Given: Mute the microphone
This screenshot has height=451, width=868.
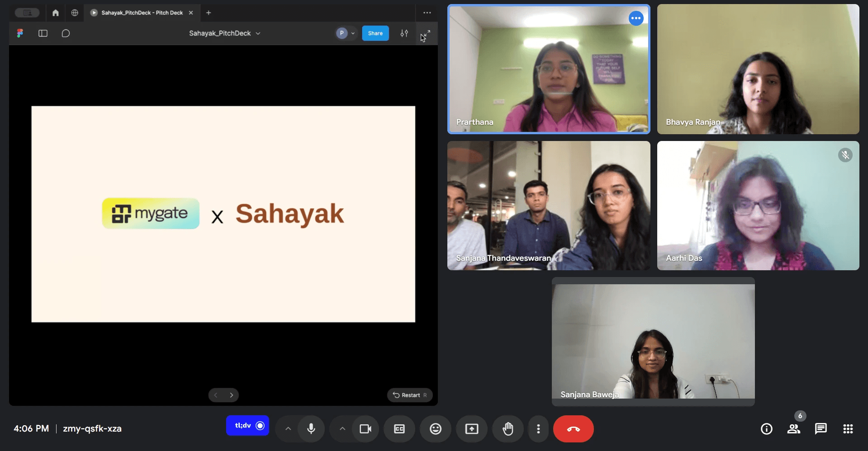Looking at the screenshot, I should [311, 429].
